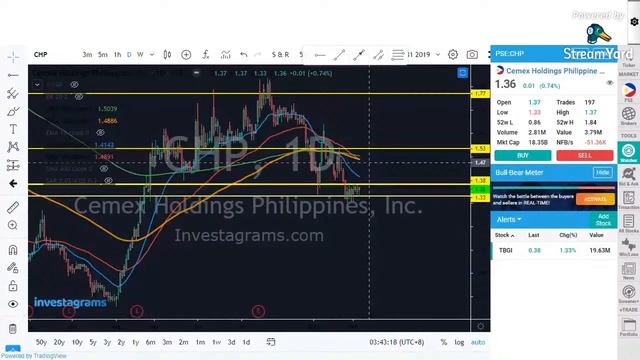Open Win/Loss in right sidebar
This screenshot has width=640, height=360.
tap(629, 247)
